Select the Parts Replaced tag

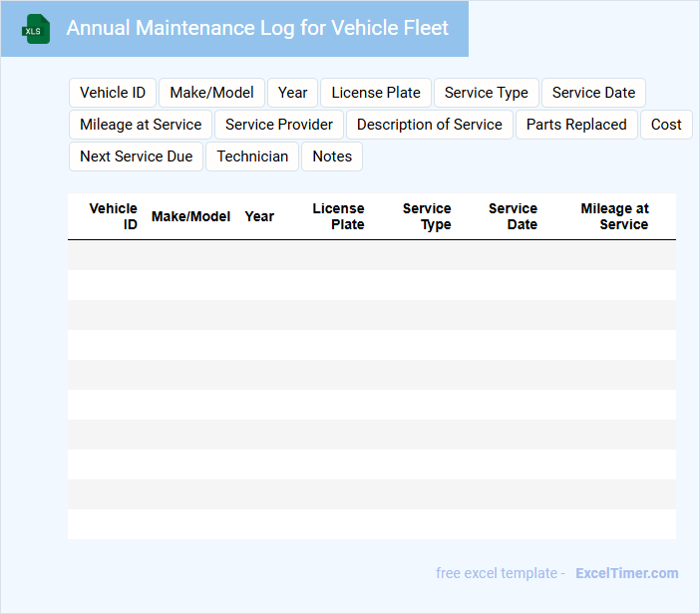[x=576, y=125]
